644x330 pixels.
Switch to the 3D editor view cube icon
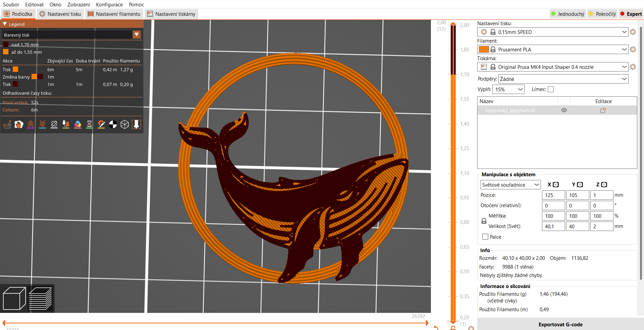[14, 298]
